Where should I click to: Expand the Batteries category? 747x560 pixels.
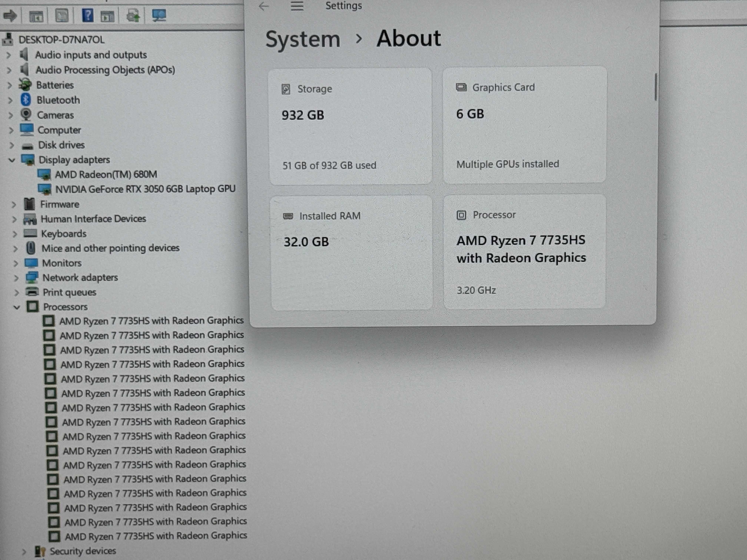[10, 85]
